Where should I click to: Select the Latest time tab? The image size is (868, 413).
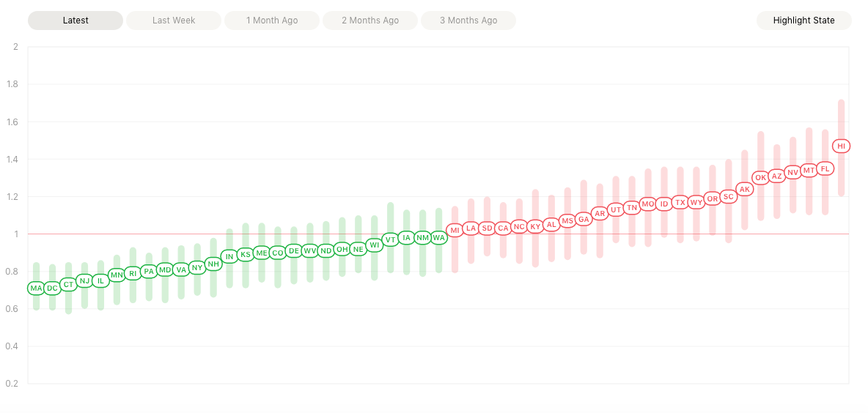[76, 21]
